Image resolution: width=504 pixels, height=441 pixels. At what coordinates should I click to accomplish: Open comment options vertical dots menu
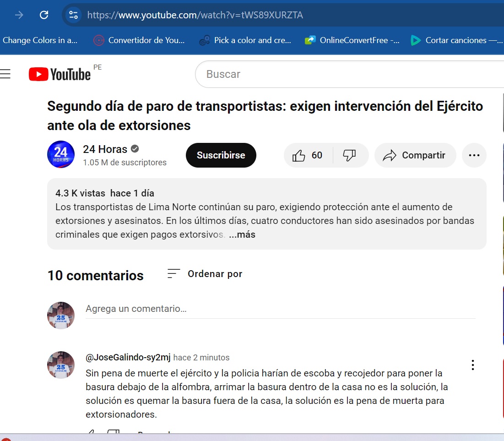[472, 365]
